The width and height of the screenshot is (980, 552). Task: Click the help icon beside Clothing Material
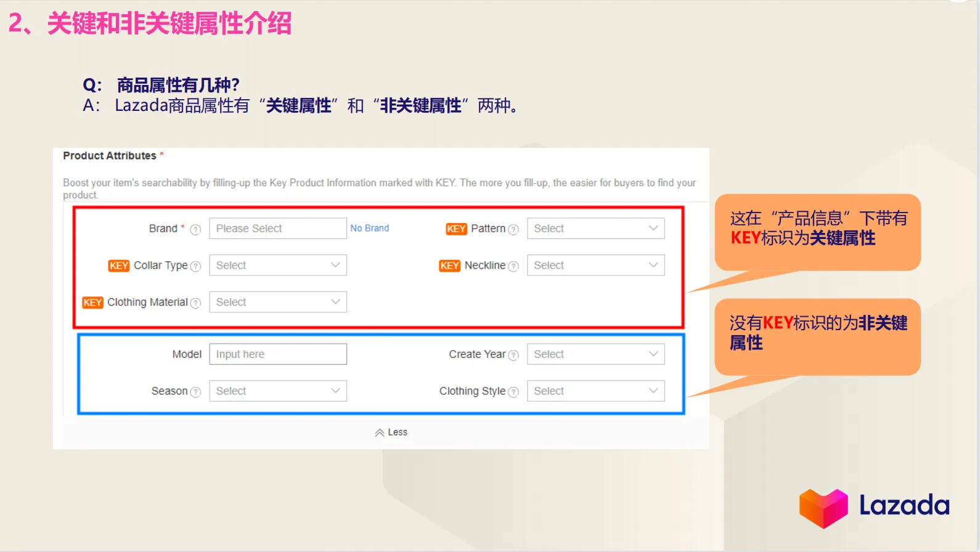tap(195, 303)
